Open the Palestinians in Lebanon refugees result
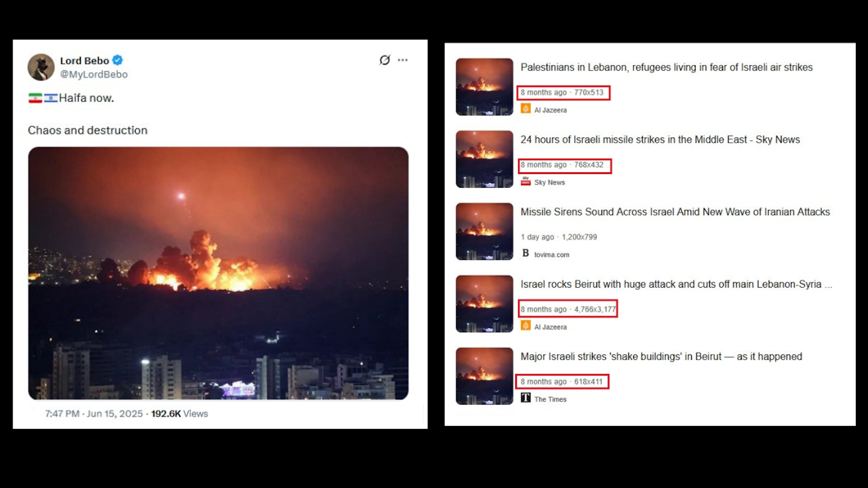This screenshot has height=488, width=868. (x=667, y=67)
